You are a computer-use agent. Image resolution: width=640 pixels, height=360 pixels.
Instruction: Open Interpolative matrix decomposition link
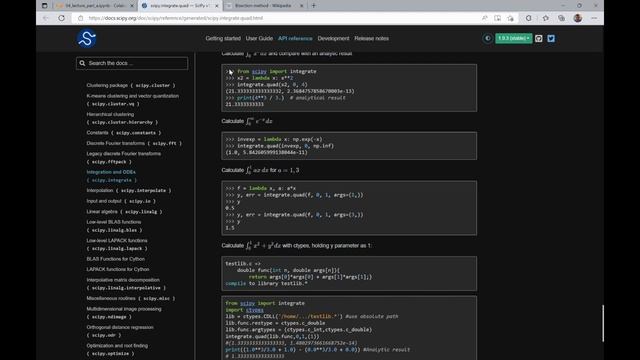tap(126, 284)
